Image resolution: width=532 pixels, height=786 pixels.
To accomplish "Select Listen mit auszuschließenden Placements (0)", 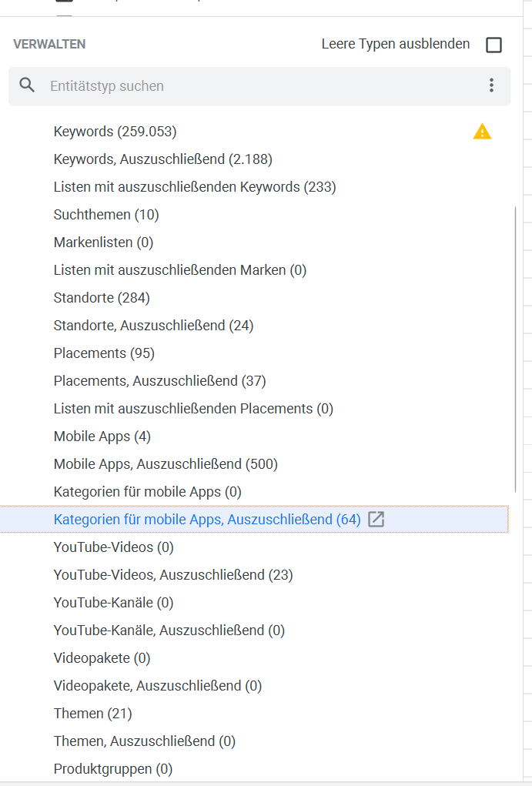I will 193,409.
